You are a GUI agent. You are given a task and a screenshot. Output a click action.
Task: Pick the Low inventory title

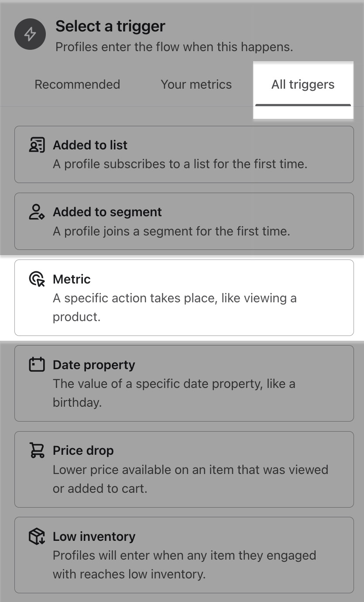(x=94, y=536)
